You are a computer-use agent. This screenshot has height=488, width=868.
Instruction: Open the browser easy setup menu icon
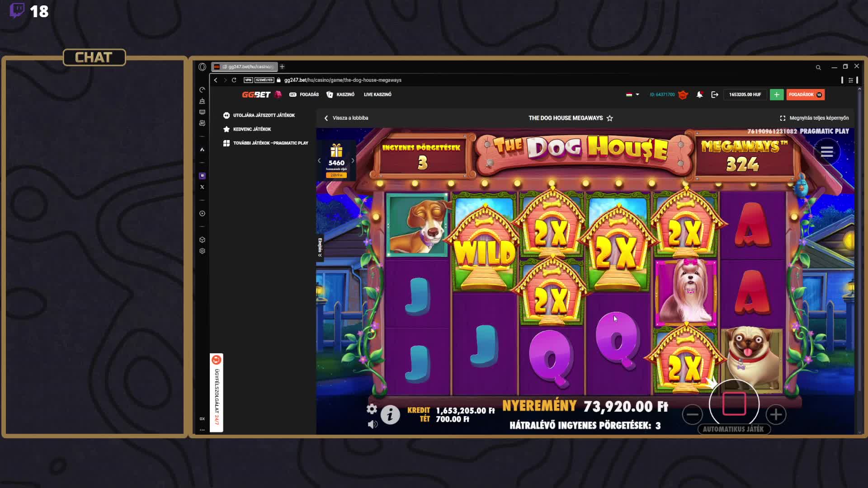point(850,80)
